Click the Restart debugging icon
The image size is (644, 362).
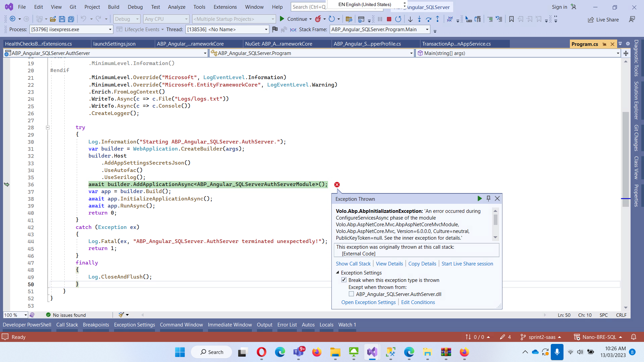[x=398, y=19]
